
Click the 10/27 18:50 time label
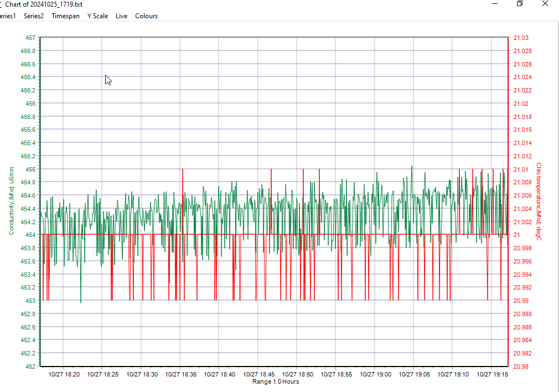tap(298, 374)
